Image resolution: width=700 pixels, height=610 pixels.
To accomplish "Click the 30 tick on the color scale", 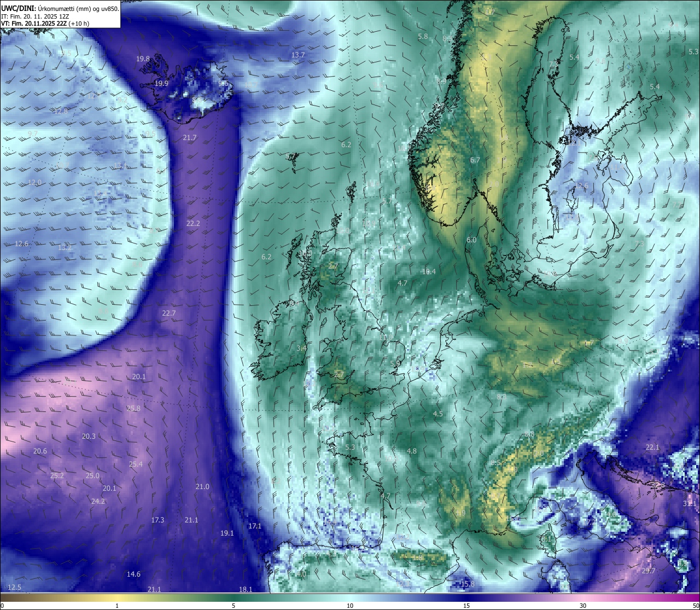I will click(x=583, y=606).
